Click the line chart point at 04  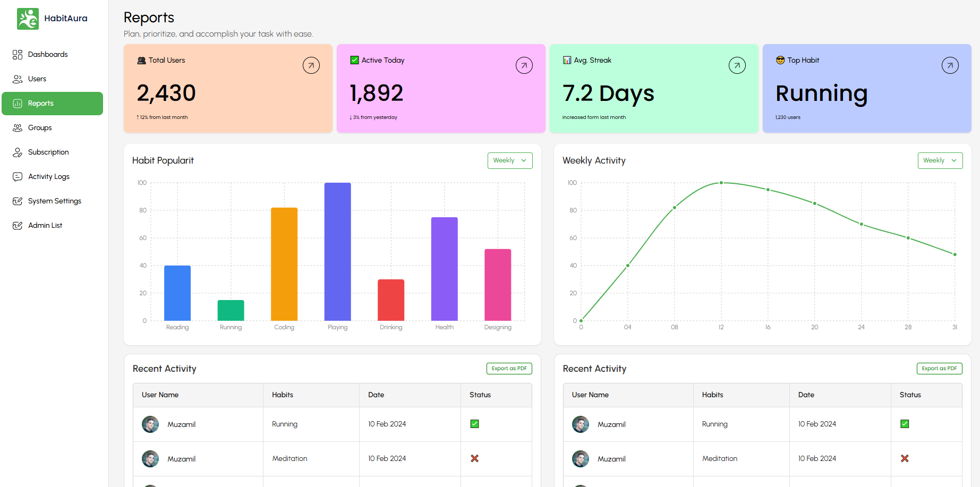(x=628, y=266)
